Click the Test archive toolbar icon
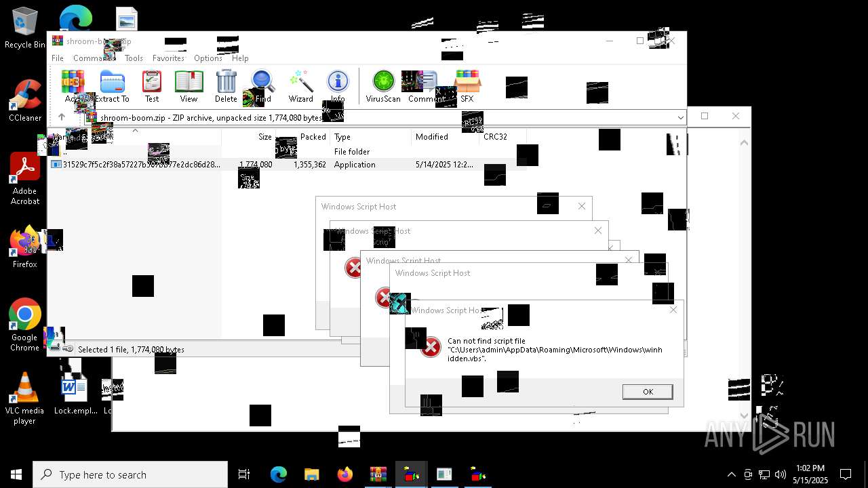The width and height of the screenshot is (868, 488). [152, 86]
